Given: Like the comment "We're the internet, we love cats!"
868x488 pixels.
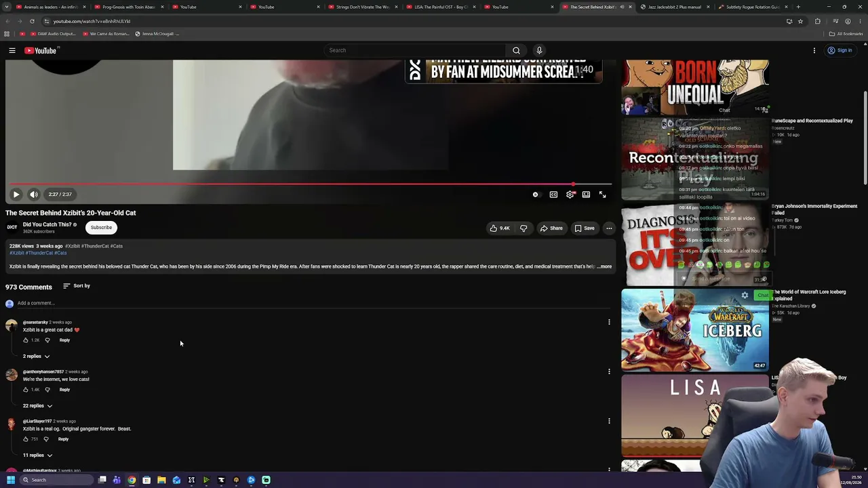Looking at the screenshot, I should click(x=26, y=390).
